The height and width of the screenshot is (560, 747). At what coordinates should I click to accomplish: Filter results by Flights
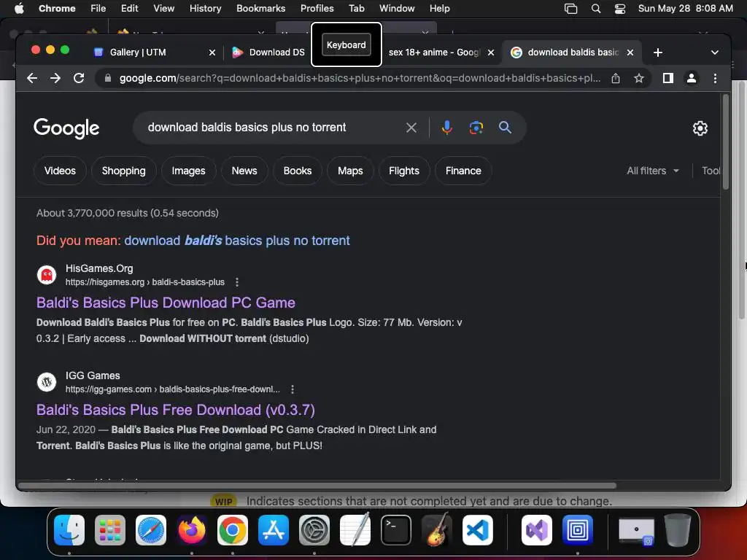[x=404, y=171]
